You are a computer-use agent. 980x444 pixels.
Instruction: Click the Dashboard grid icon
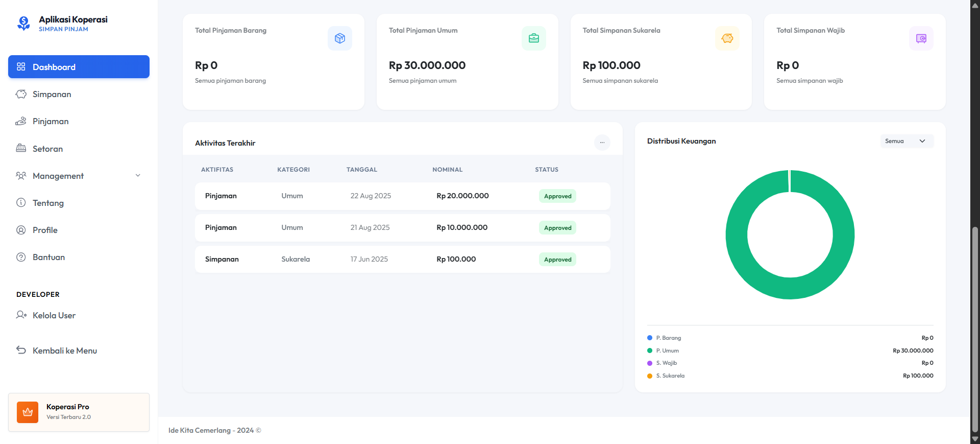(x=21, y=66)
